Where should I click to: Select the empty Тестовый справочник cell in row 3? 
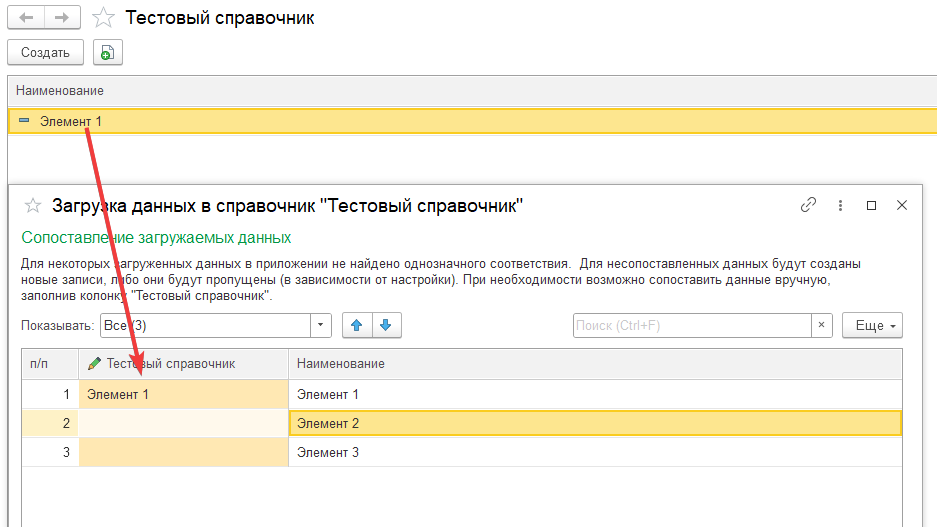click(x=183, y=452)
